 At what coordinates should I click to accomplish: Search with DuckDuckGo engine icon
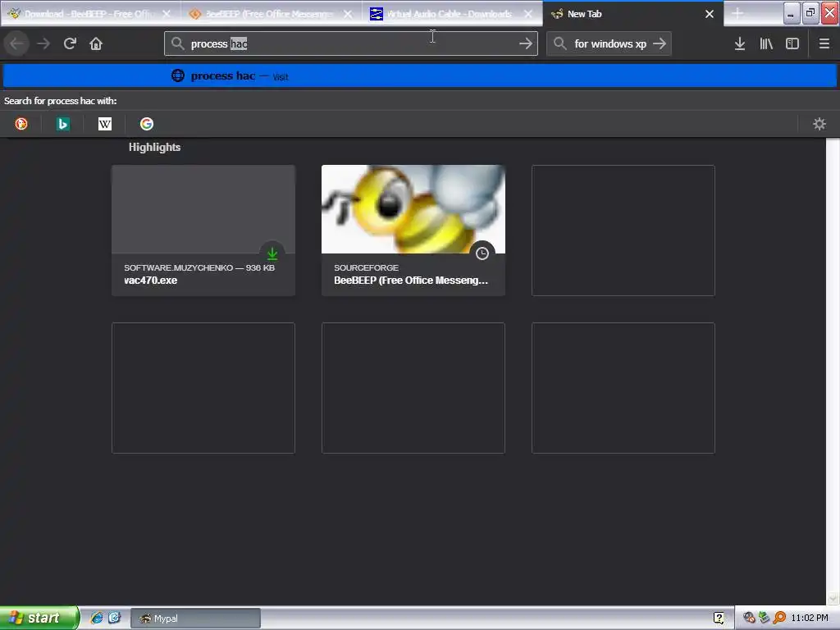click(21, 124)
